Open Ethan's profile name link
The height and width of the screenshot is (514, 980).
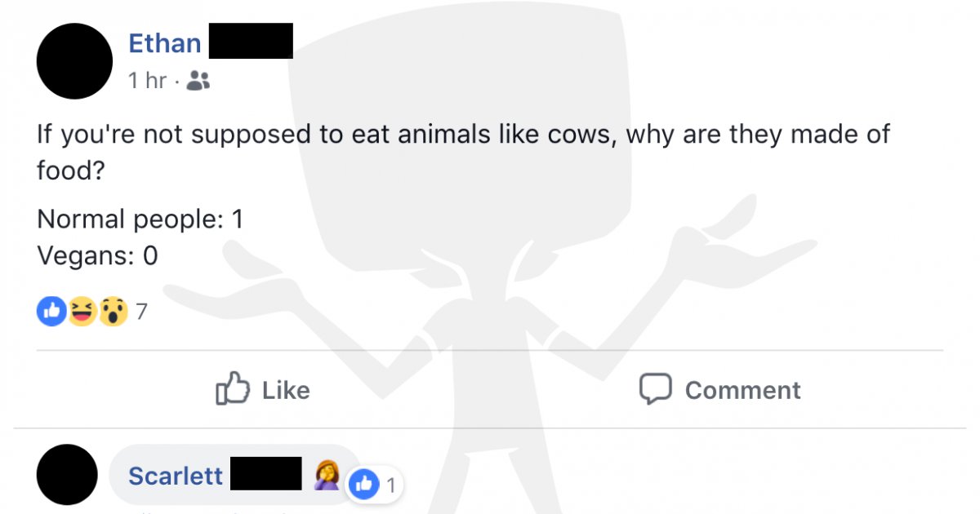pyautogui.click(x=165, y=43)
